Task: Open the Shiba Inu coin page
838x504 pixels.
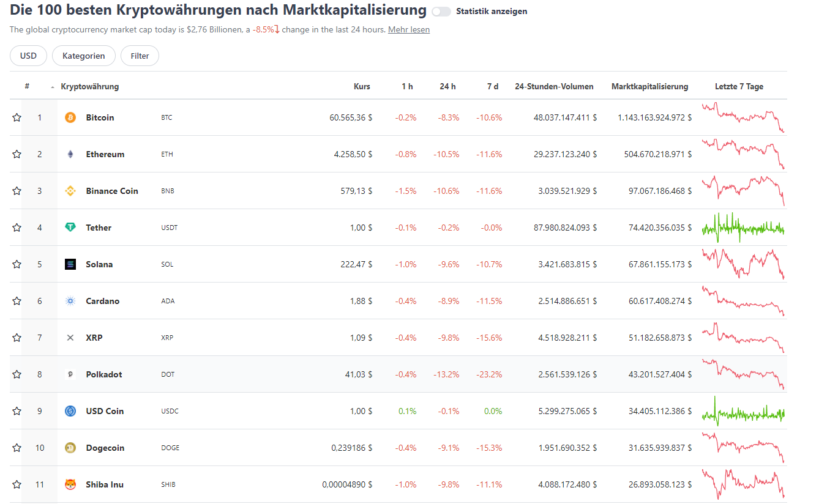Action: coord(105,484)
